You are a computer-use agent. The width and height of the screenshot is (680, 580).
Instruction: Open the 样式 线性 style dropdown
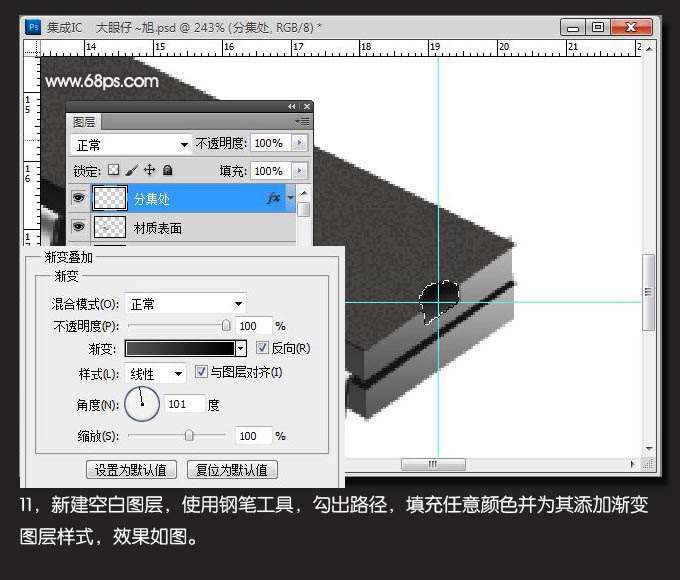pos(156,374)
